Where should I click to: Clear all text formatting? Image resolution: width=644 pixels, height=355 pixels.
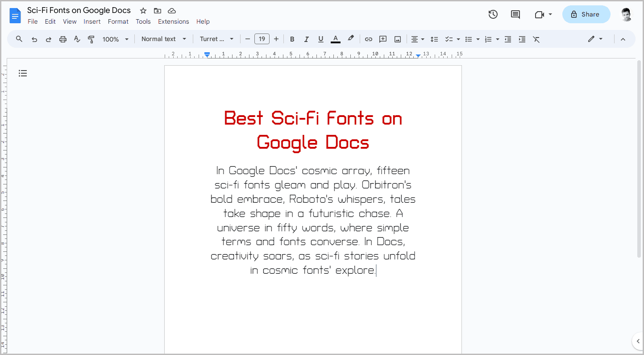(x=536, y=39)
